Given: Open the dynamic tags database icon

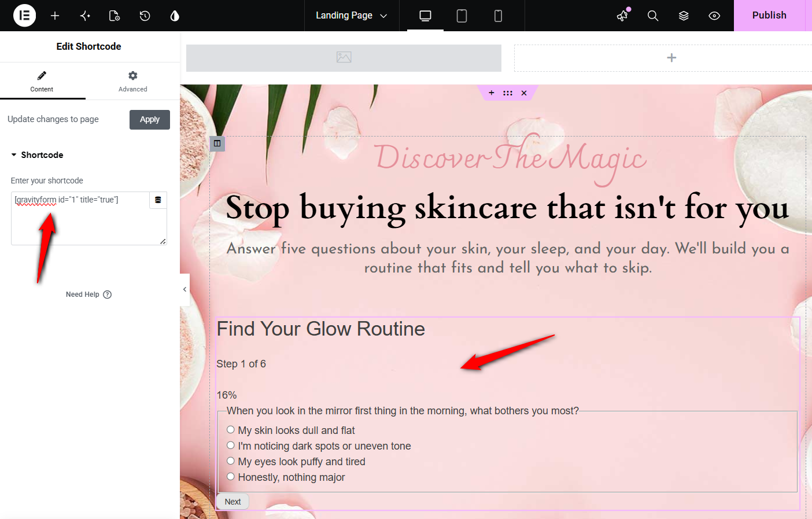Looking at the screenshot, I should click(x=158, y=200).
